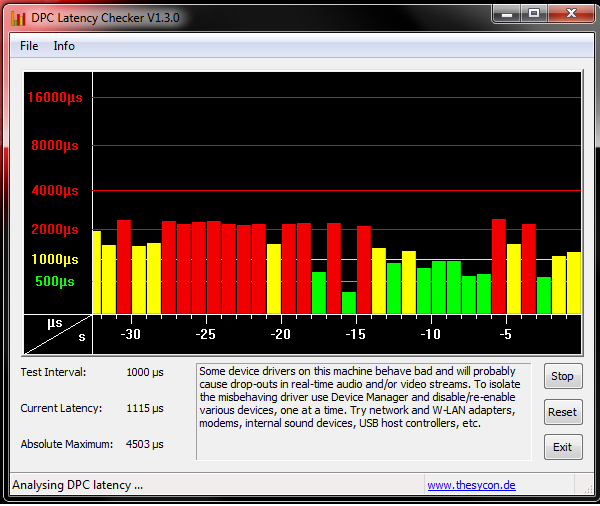Click the green 500µs axis label
600x506 pixels.
click(55, 281)
